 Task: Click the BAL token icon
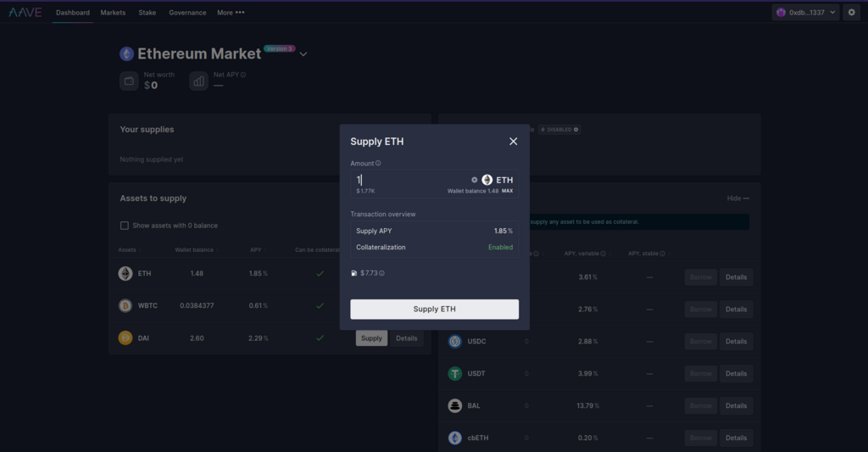455,405
